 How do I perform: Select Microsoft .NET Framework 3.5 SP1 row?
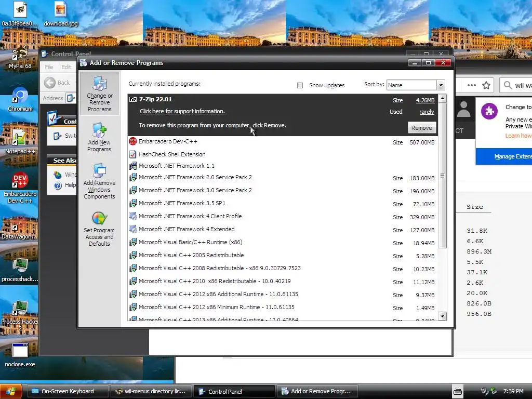[283, 203]
